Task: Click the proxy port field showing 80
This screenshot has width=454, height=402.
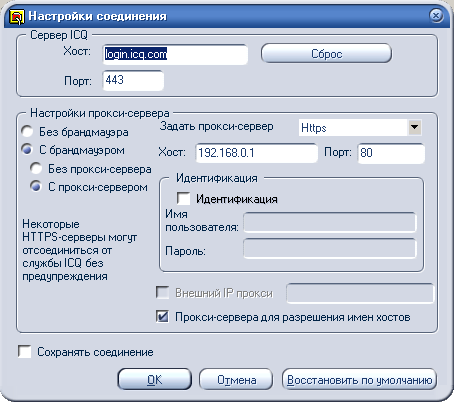Action: coord(391,153)
